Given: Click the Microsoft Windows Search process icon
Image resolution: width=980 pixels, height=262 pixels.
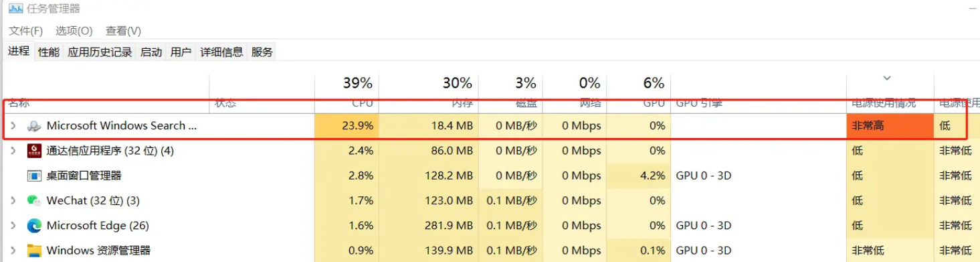Looking at the screenshot, I should (x=34, y=126).
